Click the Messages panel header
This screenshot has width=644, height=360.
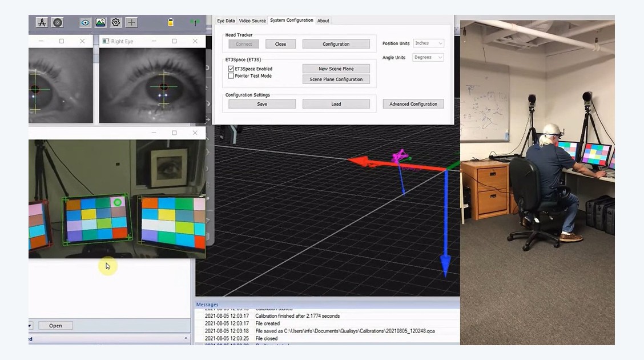point(327,305)
